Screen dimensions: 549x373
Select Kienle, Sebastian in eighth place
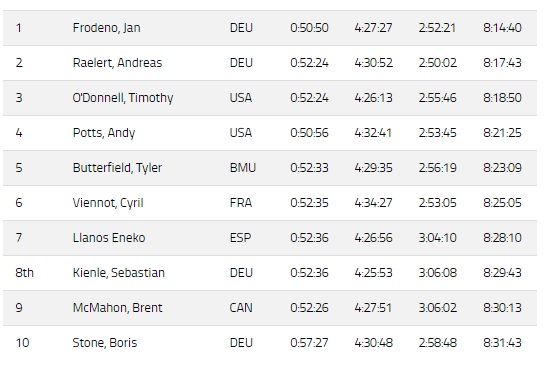119,273
